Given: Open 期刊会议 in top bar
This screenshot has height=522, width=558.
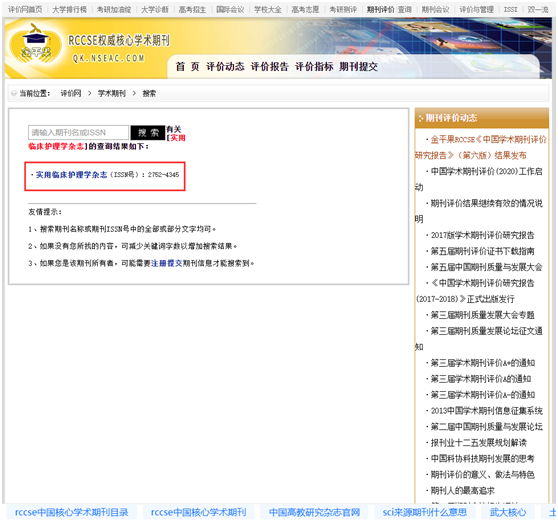Looking at the screenshot, I should pyautogui.click(x=435, y=10).
